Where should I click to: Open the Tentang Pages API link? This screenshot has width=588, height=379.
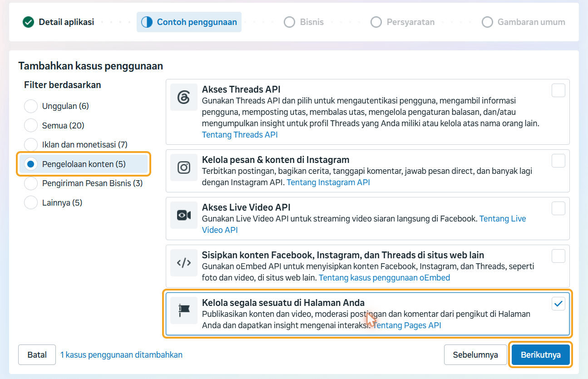[407, 325]
